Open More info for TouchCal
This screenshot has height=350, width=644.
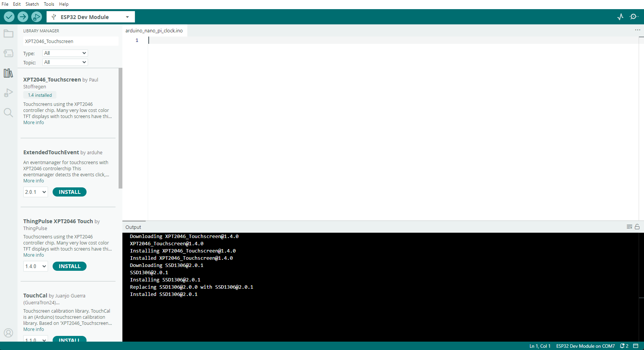(34, 329)
